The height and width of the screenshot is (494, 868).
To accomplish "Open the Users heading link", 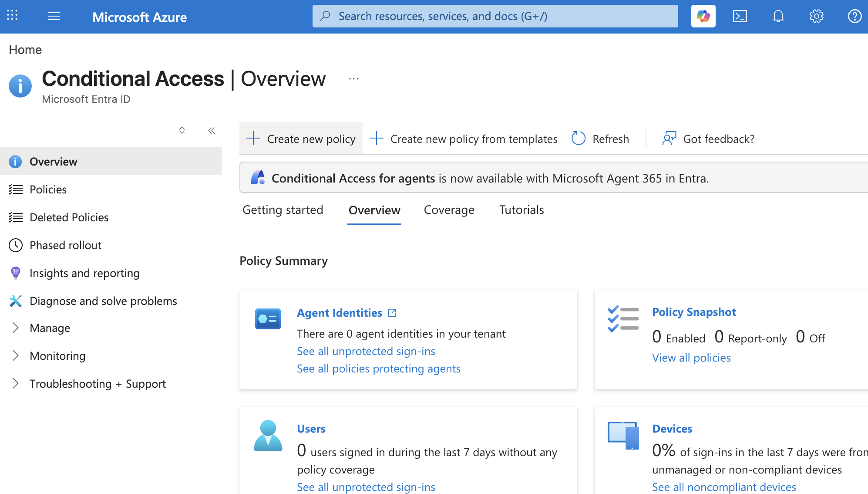I will (311, 429).
